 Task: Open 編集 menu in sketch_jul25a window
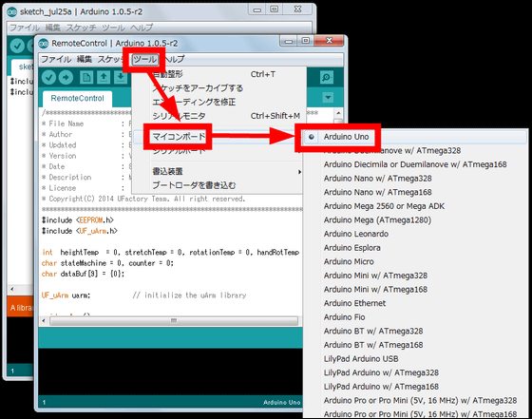[52, 28]
